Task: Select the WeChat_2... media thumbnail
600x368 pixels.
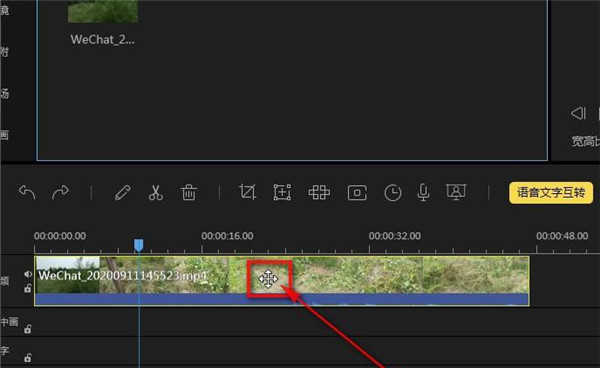Action: point(103,11)
